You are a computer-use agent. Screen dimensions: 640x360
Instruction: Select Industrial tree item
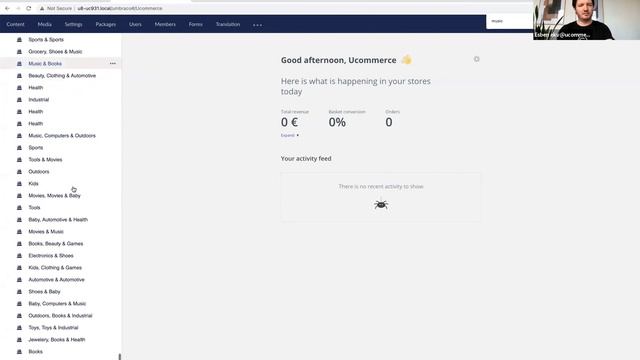(38, 100)
